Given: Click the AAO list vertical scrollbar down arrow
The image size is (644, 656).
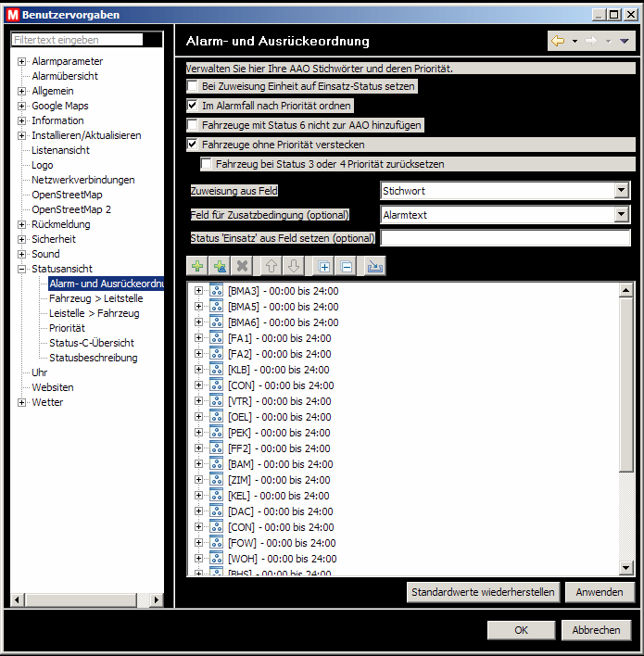Looking at the screenshot, I should coord(626,568).
